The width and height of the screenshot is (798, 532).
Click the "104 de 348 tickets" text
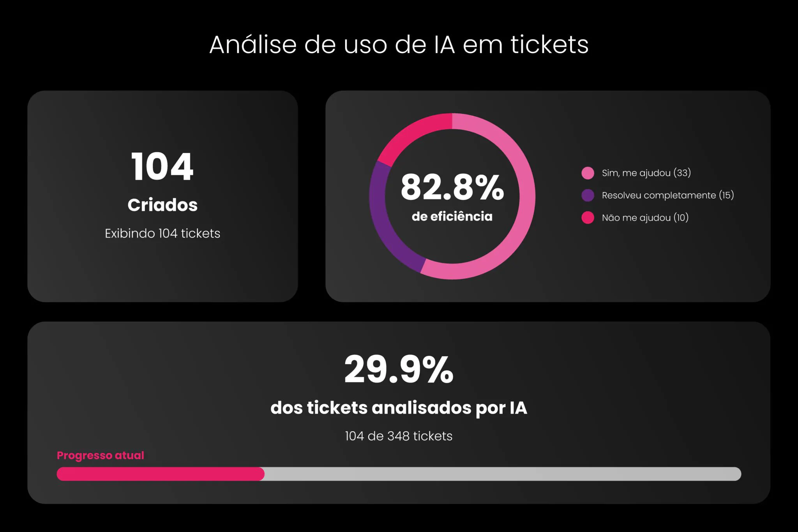coord(399,436)
